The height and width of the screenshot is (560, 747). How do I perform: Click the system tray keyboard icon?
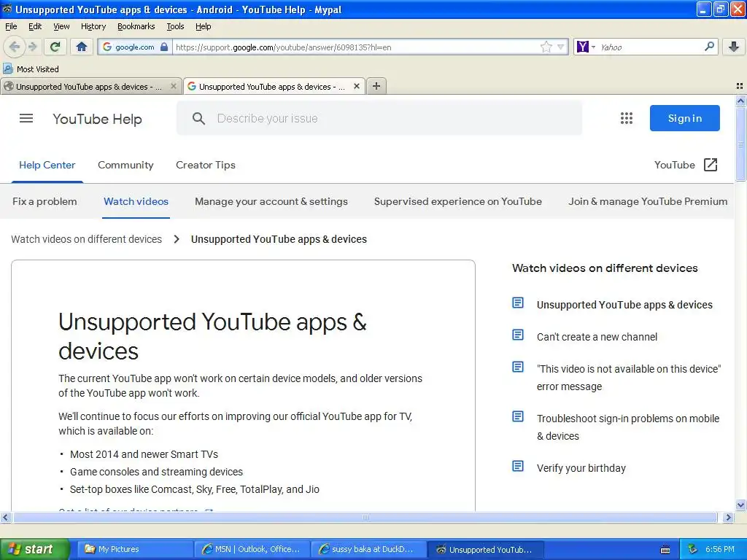(665, 550)
